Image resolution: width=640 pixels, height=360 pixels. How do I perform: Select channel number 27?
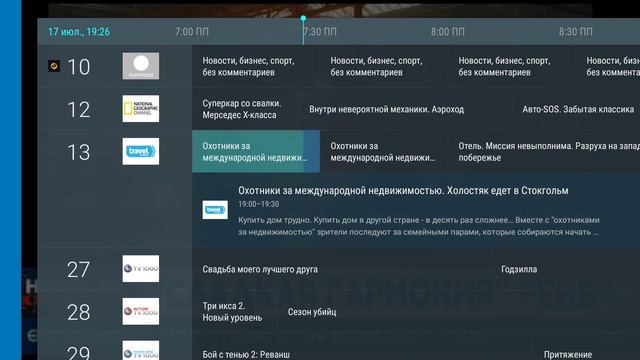click(78, 270)
